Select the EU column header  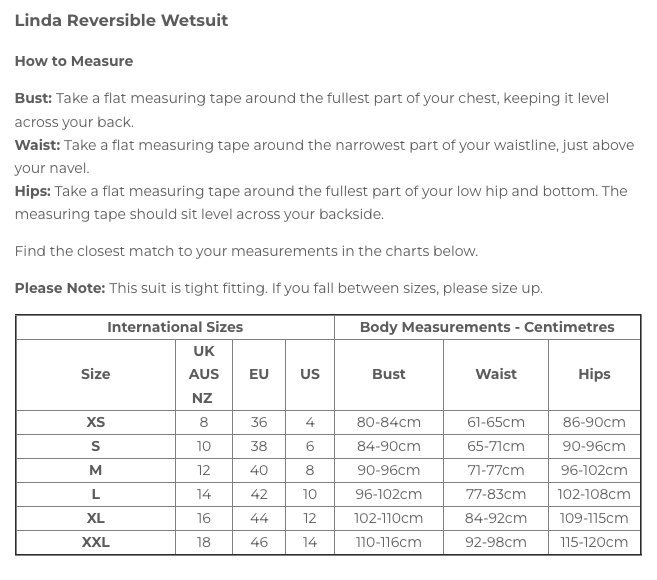pyautogui.click(x=259, y=374)
